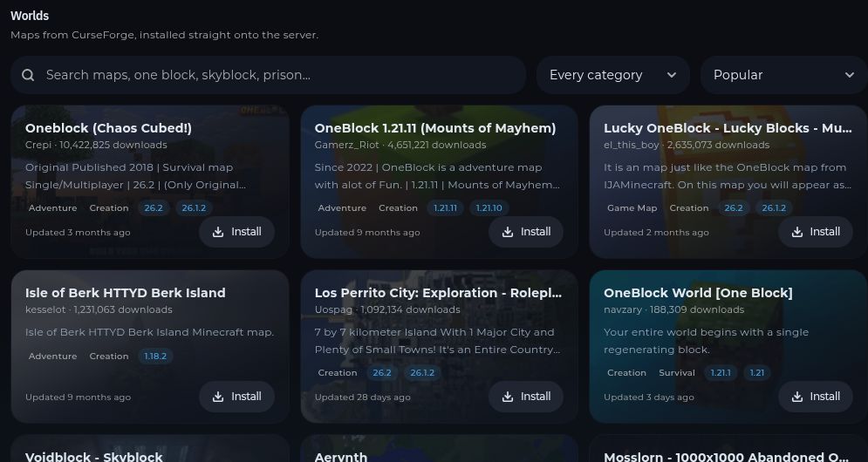Open the Los Perrito City: Exploration title

(438, 293)
